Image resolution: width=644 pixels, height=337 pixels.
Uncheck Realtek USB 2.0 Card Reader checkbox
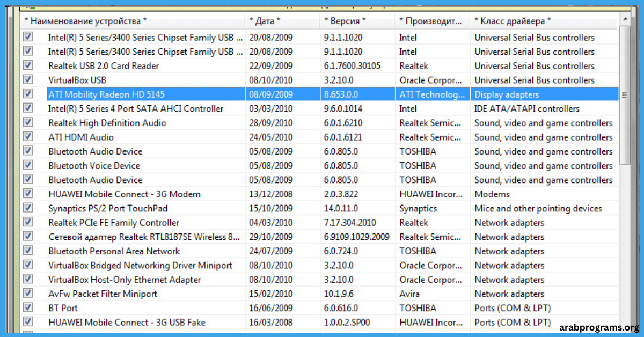[x=28, y=65]
